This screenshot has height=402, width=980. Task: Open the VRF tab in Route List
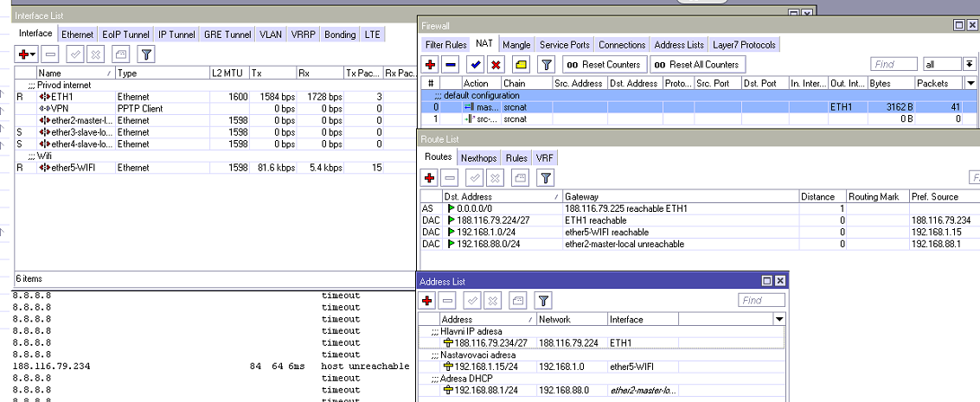pyautogui.click(x=544, y=158)
